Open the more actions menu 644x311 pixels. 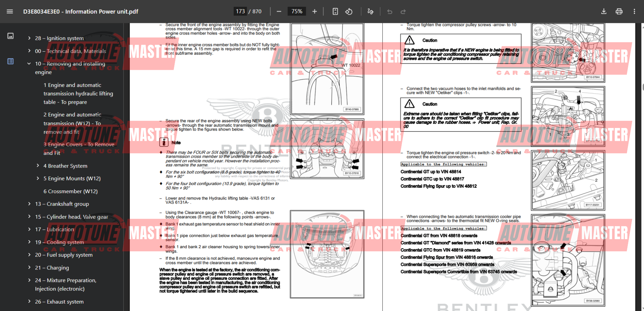pyautogui.click(x=634, y=11)
